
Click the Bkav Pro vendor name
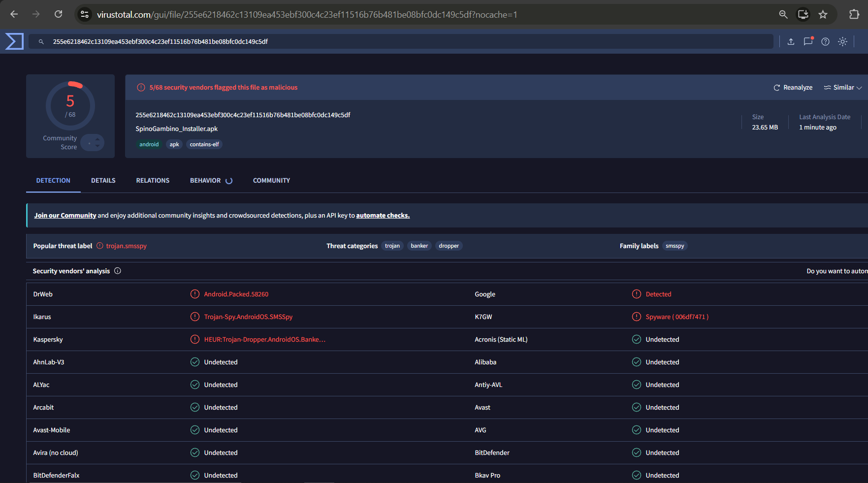coord(487,476)
